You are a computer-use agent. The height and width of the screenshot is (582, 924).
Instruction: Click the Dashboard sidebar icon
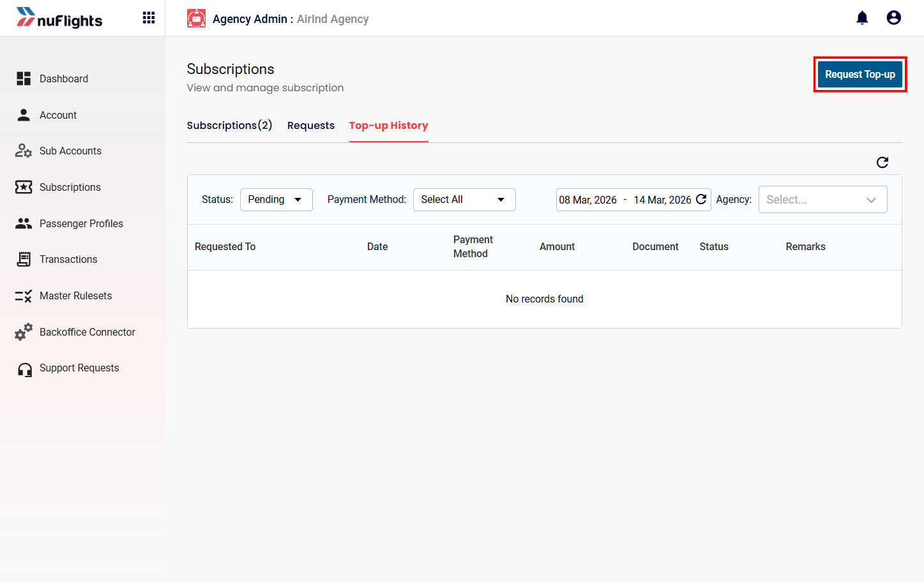[24, 78]
